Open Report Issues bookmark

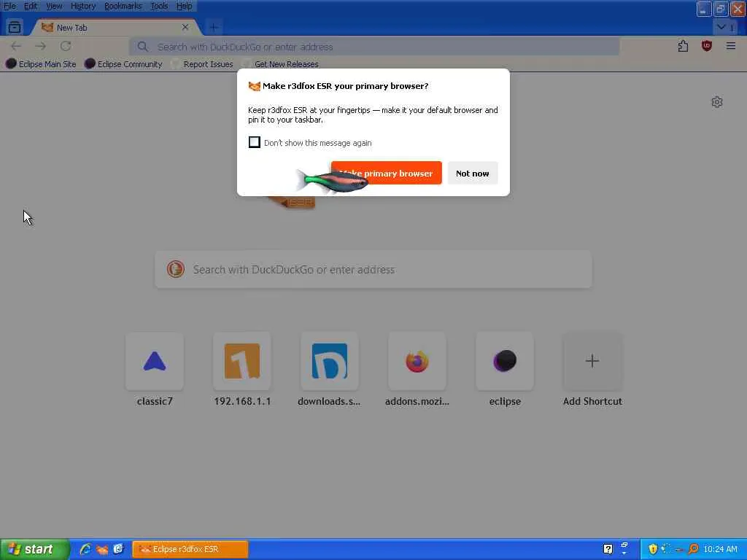(x=203, y=64)
